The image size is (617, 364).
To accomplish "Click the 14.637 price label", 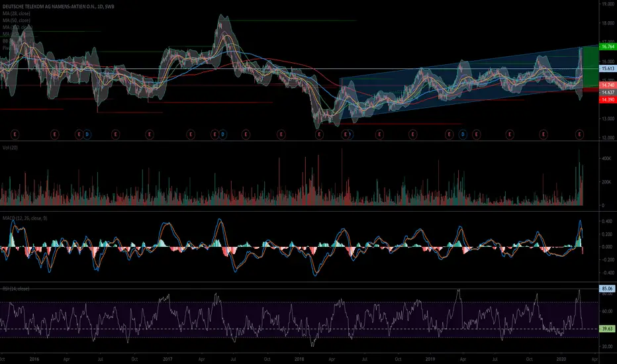I will (608, 93).
